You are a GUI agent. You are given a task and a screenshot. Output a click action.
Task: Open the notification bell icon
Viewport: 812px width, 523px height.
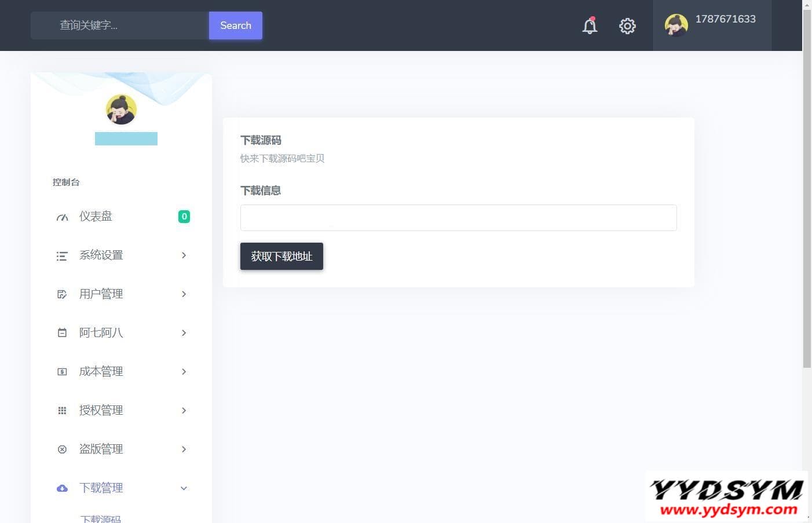[x=590, y=25]
